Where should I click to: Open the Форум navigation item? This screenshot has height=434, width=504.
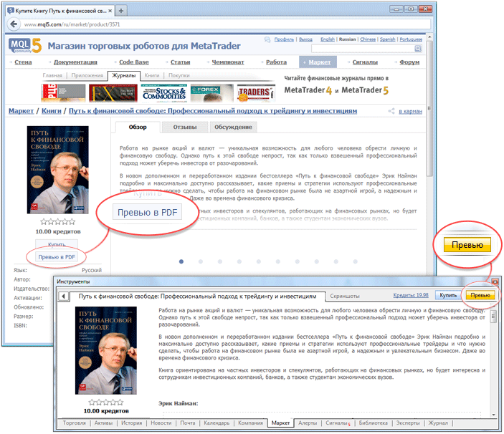coord(409,62)
